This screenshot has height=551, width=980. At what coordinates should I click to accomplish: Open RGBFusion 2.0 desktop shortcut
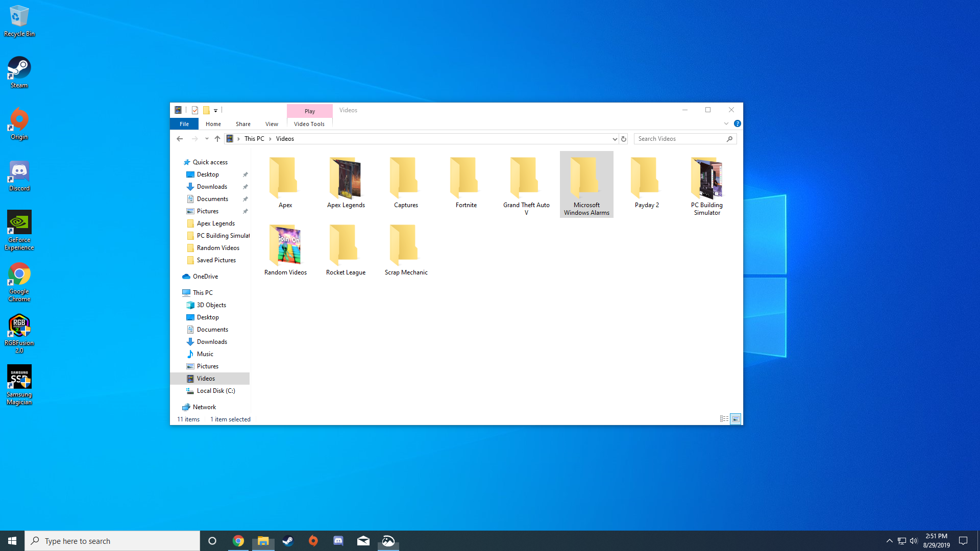19,334
